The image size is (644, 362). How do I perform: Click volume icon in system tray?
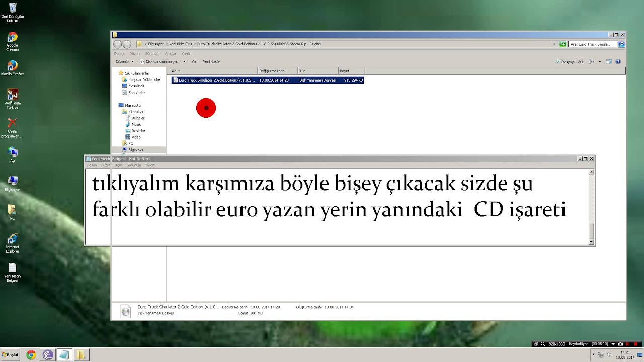608,354
